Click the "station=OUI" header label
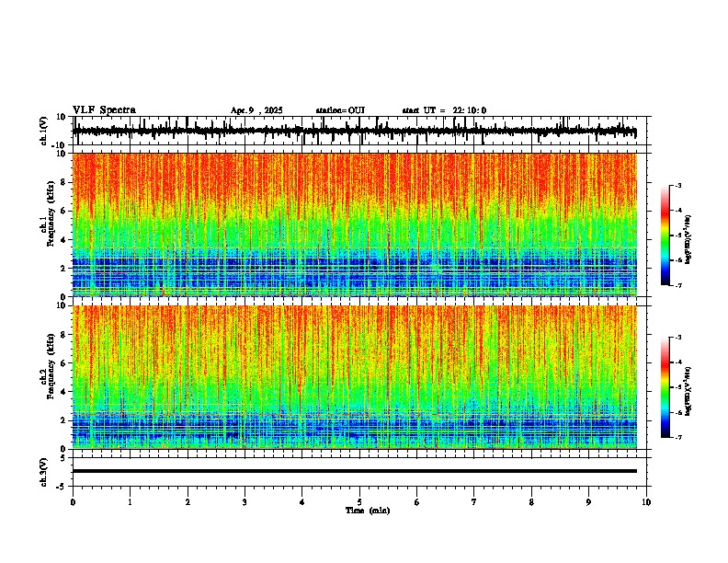 point(340,110)
